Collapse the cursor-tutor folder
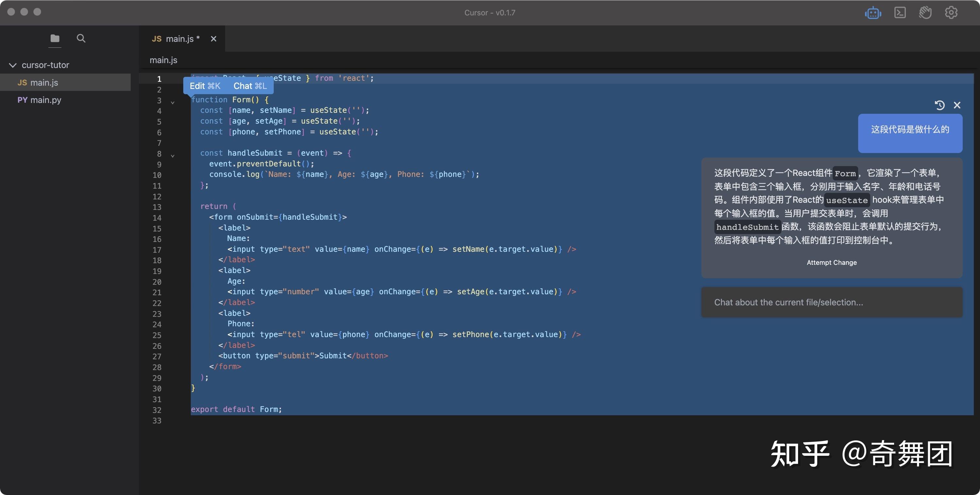The height and width of the screenshot is (495, 980). [x=12, y=65]
